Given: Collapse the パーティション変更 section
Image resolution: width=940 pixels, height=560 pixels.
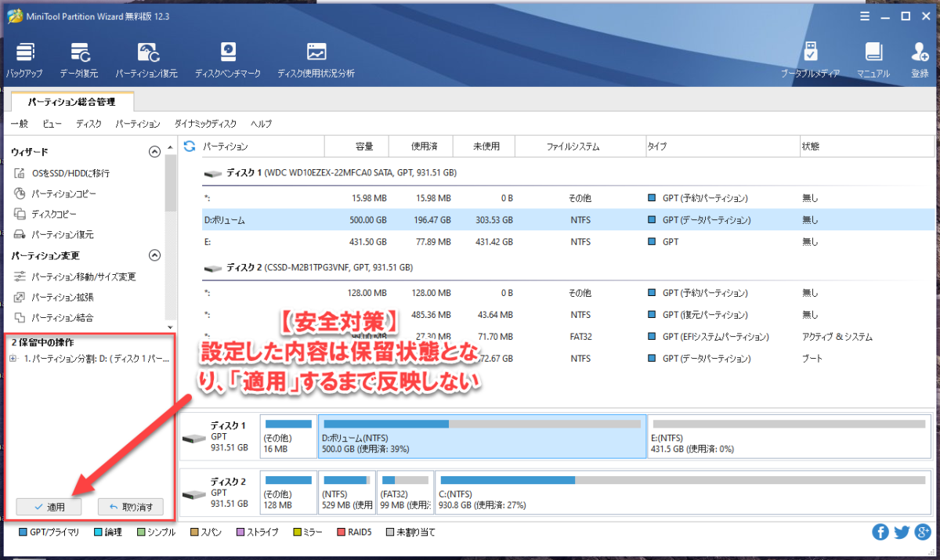Looking at the screenshot, I should pos(154,255).
